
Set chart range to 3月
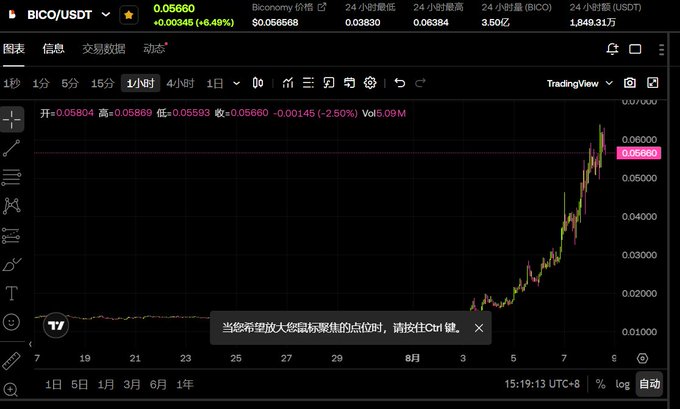click(132, 384)
